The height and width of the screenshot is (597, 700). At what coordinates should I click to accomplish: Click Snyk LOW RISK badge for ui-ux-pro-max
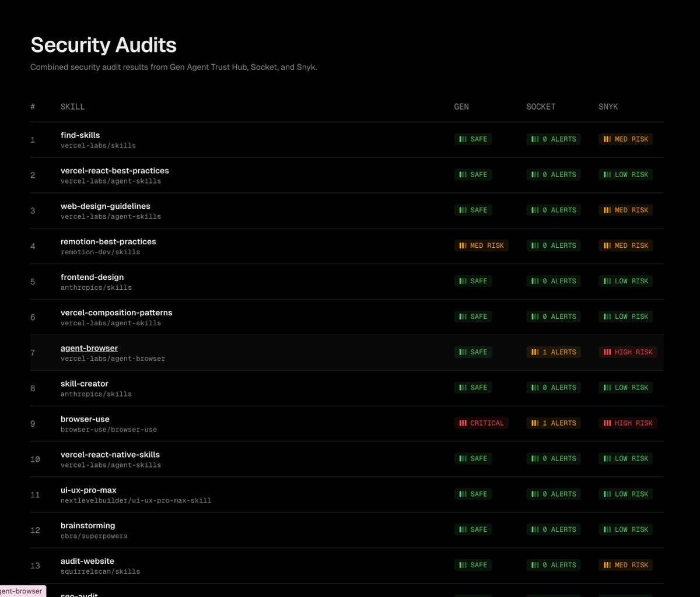pos(625,495)
